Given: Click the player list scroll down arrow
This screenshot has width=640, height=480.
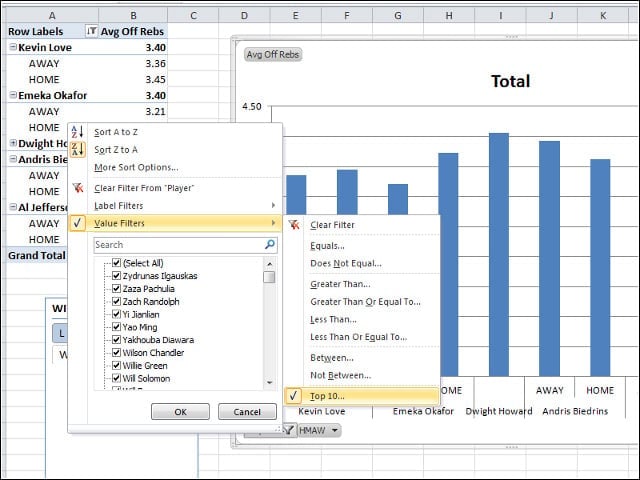Looking at the screenshot, I should point(269,382).
